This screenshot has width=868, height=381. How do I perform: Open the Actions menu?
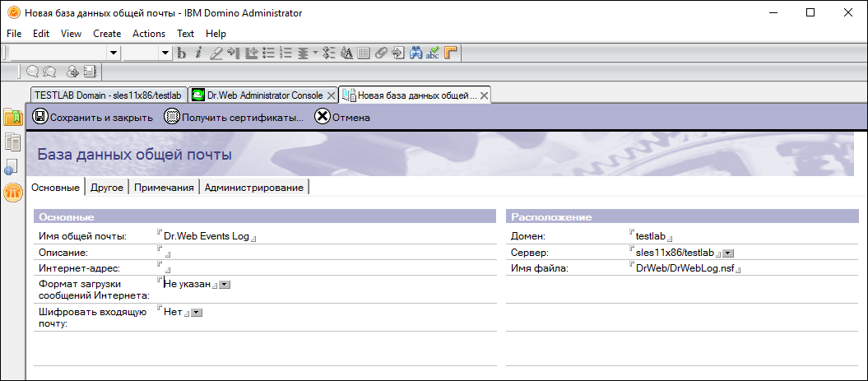point(149,34)
